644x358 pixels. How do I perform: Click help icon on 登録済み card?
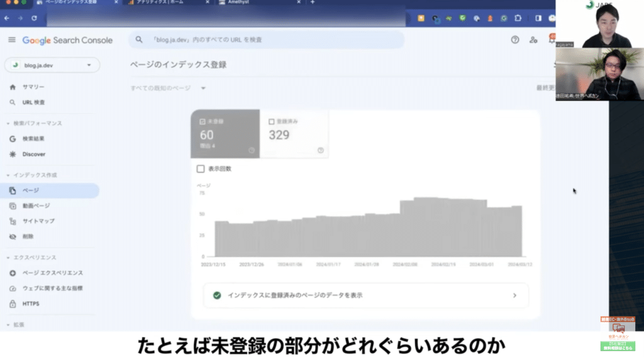tap(320, 150)
